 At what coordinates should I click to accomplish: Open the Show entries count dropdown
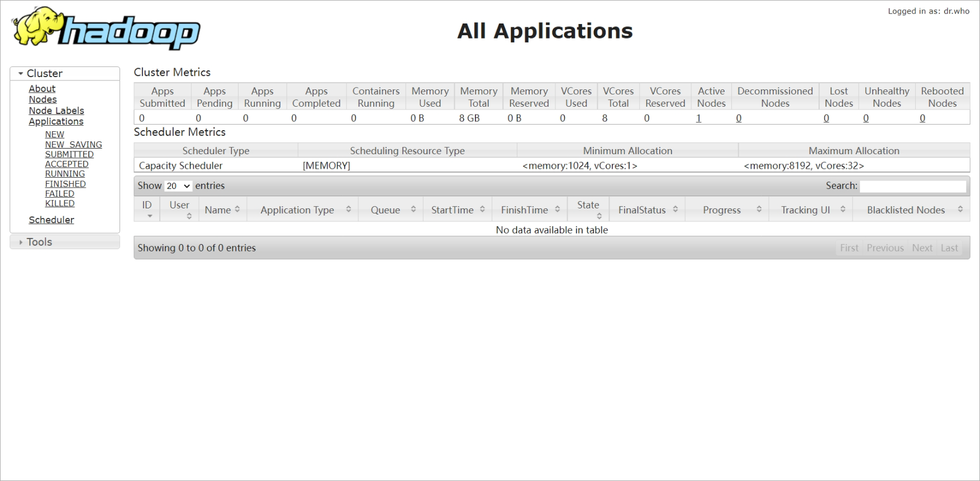[178, 186]
